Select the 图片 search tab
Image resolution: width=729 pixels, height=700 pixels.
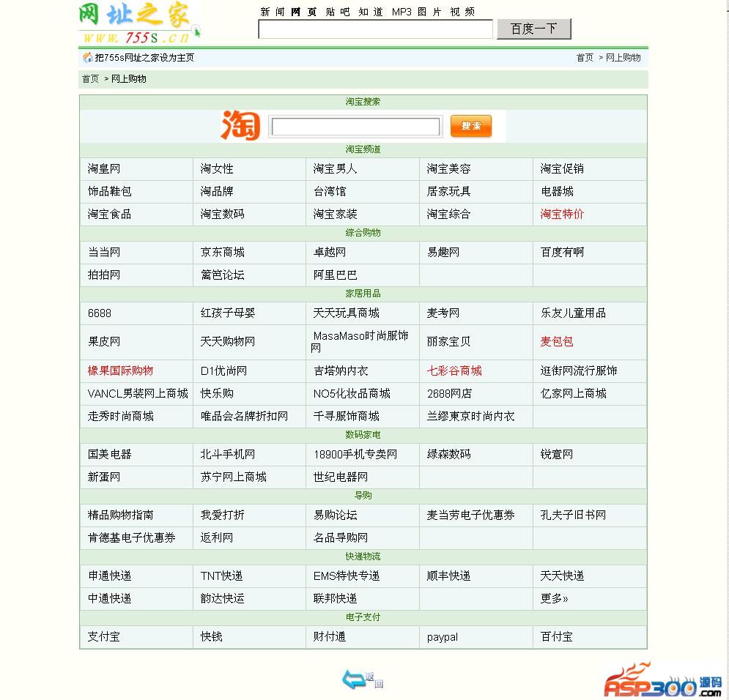[x=429, y=12]
